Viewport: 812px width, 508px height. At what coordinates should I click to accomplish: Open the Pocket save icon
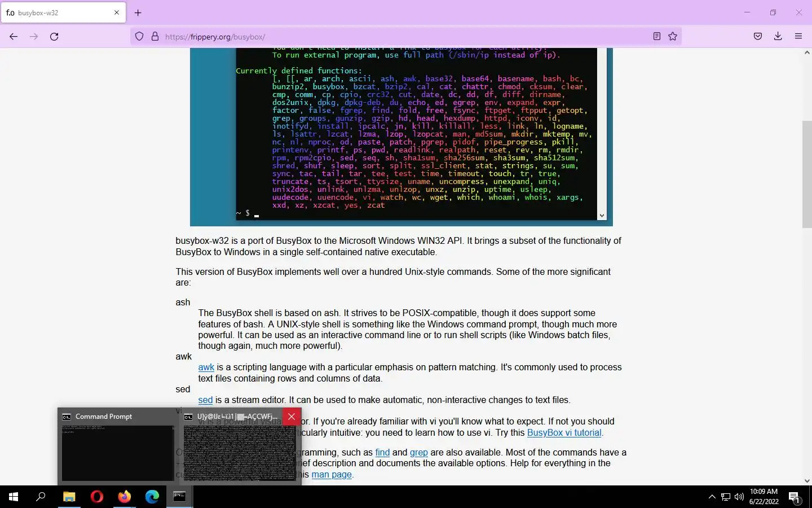(x=758, y=37)
